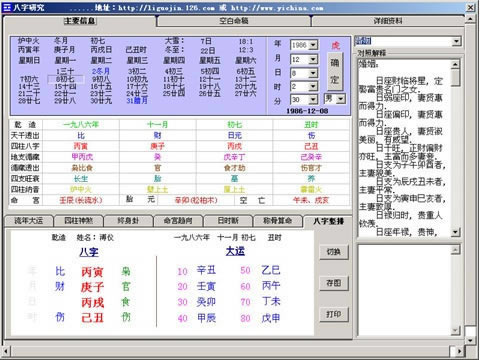Switch to the 流年大运 tab

[29, 221]
